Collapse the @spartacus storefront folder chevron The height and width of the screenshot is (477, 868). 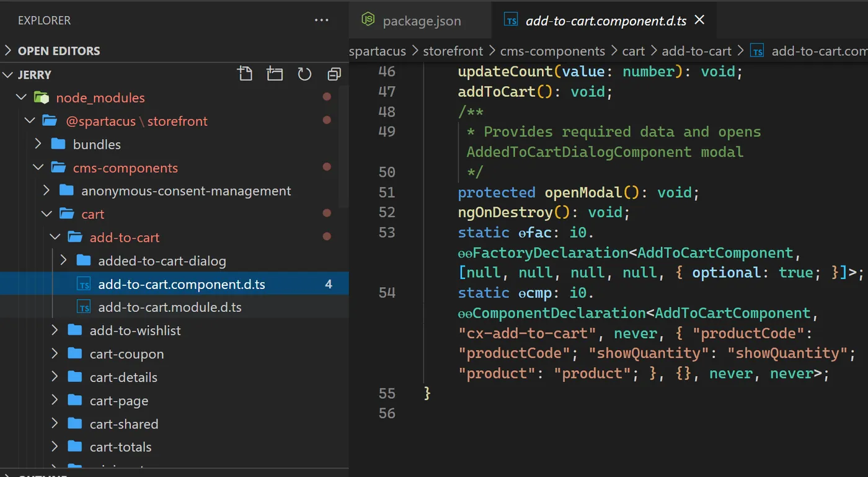pos(30,121)
